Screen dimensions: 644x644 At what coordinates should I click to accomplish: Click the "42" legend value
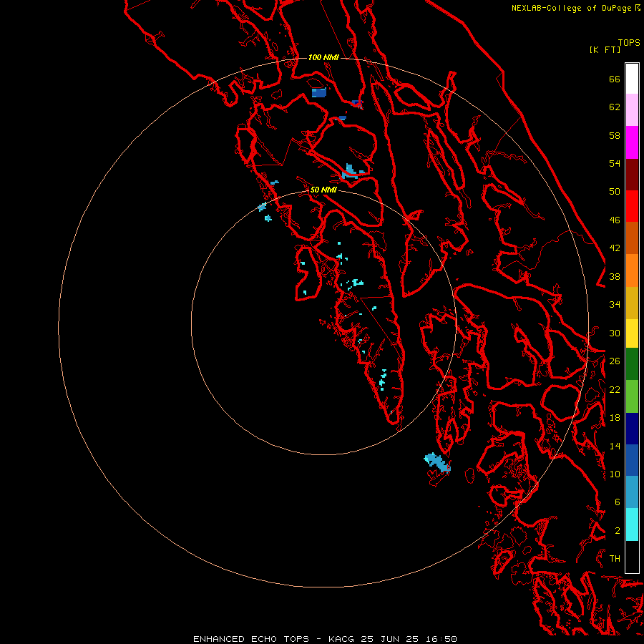coord(615,248)
